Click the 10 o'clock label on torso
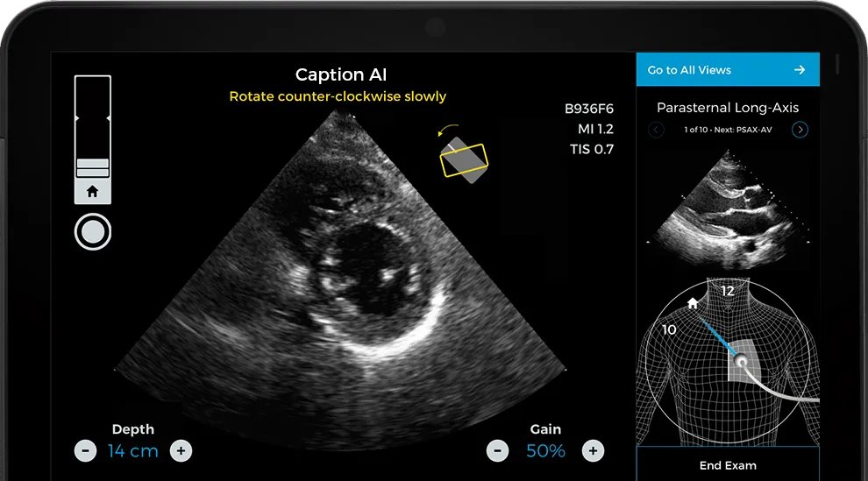This screenshot has width=868, height=481. tap(669, 329)
